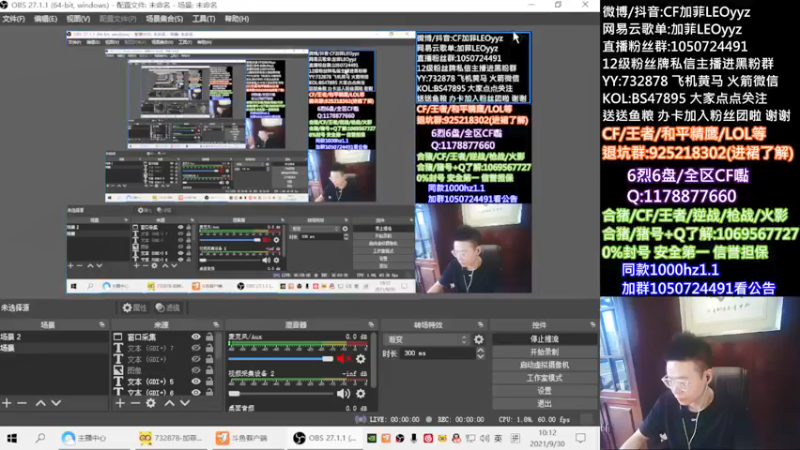Click the 退出 button
The height and width of the screenshot is (450, 800).
point(544,404)
